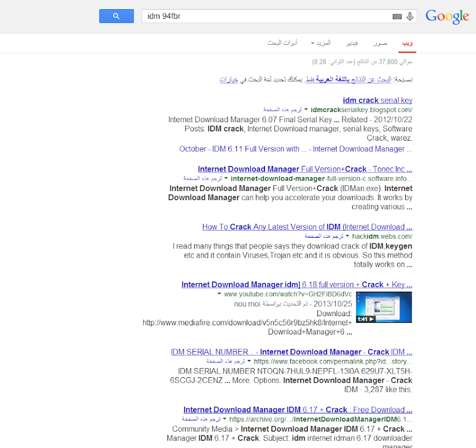The image size is (476, 448).
Task: Open 'Internet Download Manager idm] 6 18 full version' result
Action: (x=297, y=285)
